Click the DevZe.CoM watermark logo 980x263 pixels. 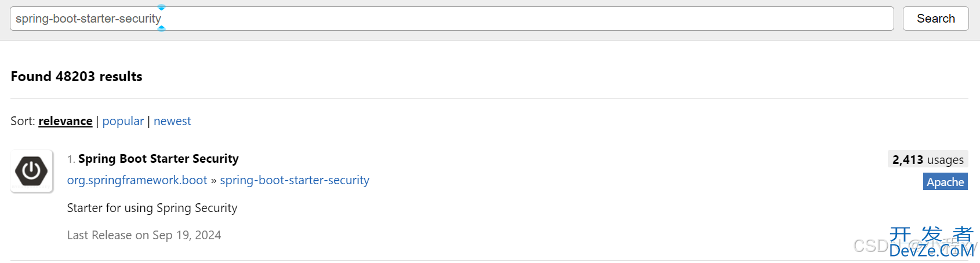coord(932,251)
